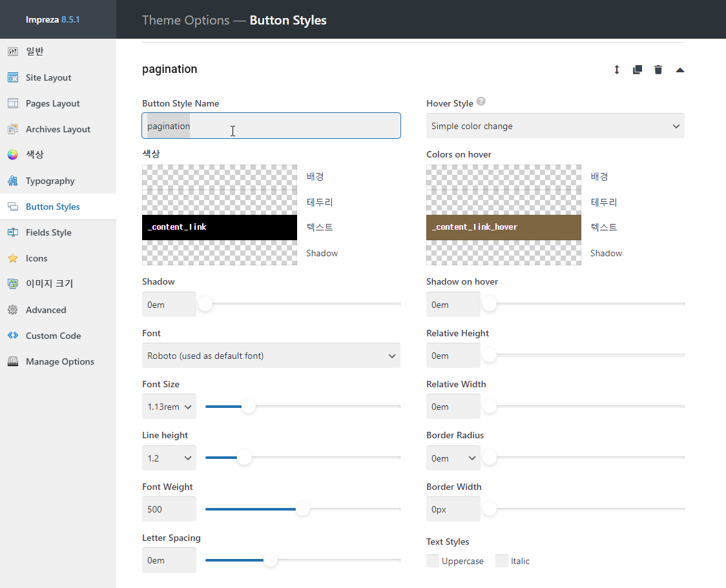Viewport: 726px width, 588px height.
Task: Open the Font Size 1.13rem dropdown
Action: (169, 407)
